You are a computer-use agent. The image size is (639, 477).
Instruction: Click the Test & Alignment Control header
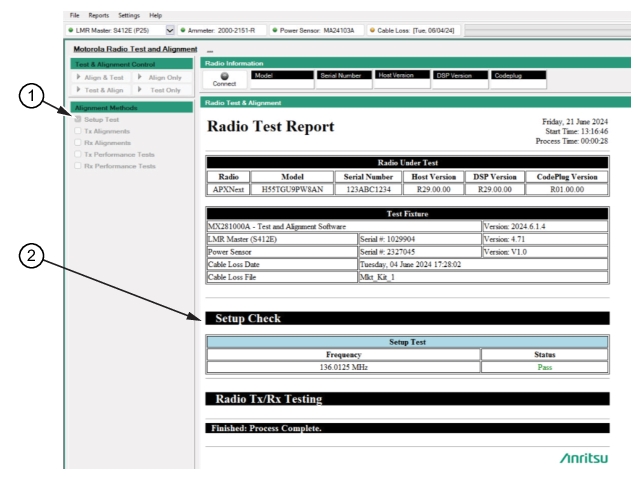coord(131,64)
